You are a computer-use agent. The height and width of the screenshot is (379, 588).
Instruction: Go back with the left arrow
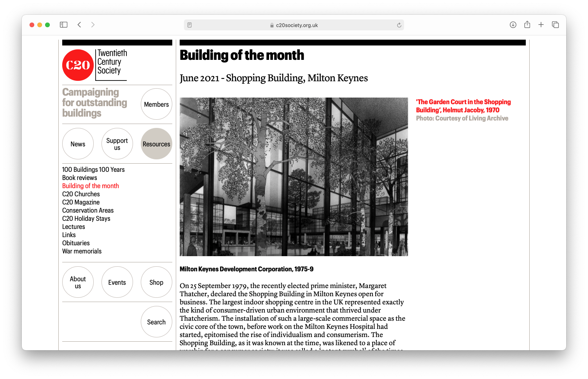click(x=79, y=25)
